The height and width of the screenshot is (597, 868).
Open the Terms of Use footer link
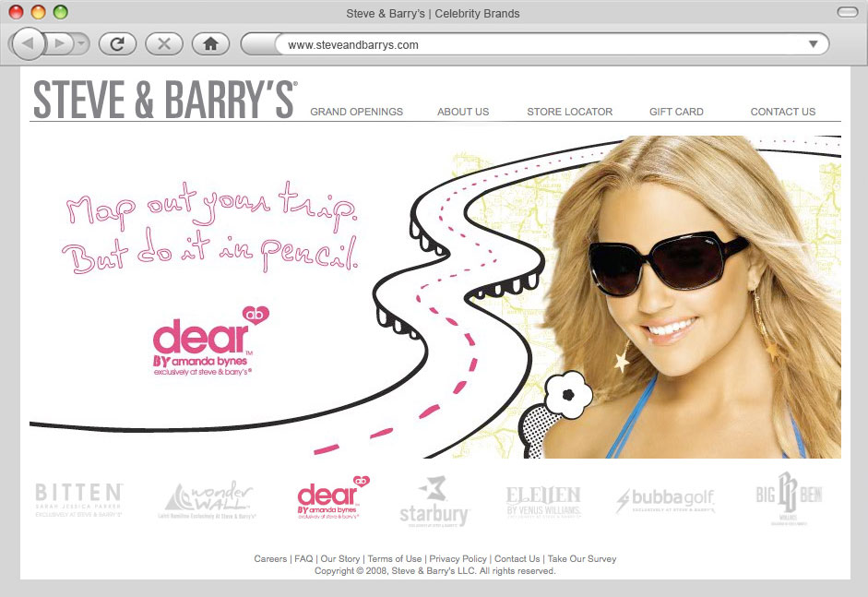pos(395,559)
